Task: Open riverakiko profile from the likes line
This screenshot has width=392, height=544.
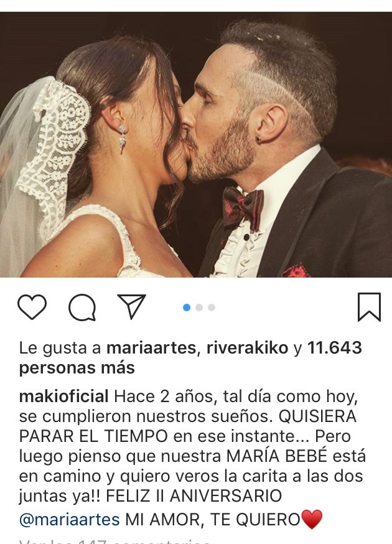Action: 248,348
